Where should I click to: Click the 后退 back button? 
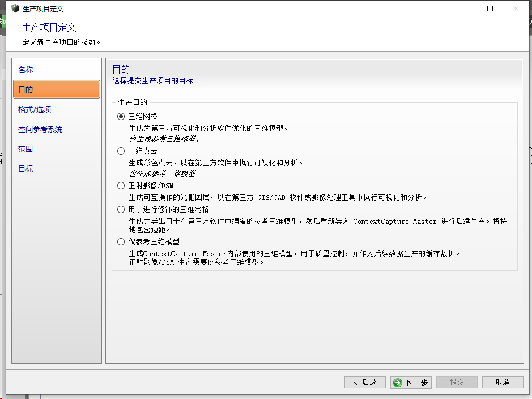(365, 383)
